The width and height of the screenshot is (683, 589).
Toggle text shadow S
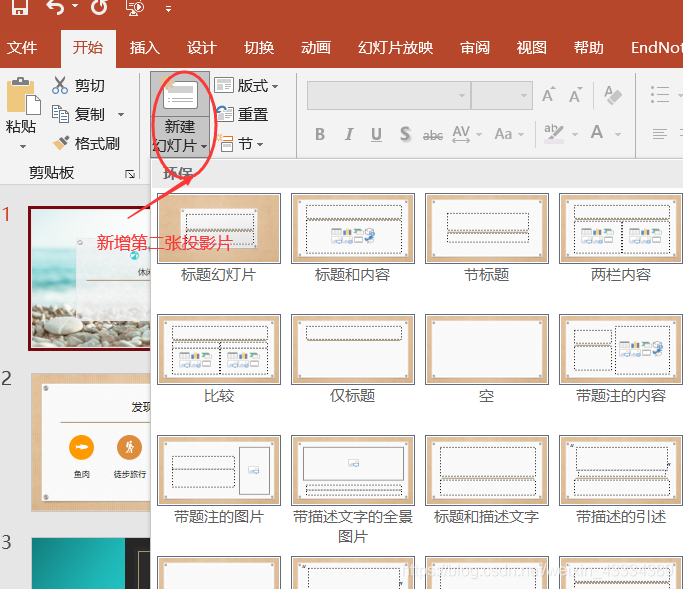[x=405, y=134]
